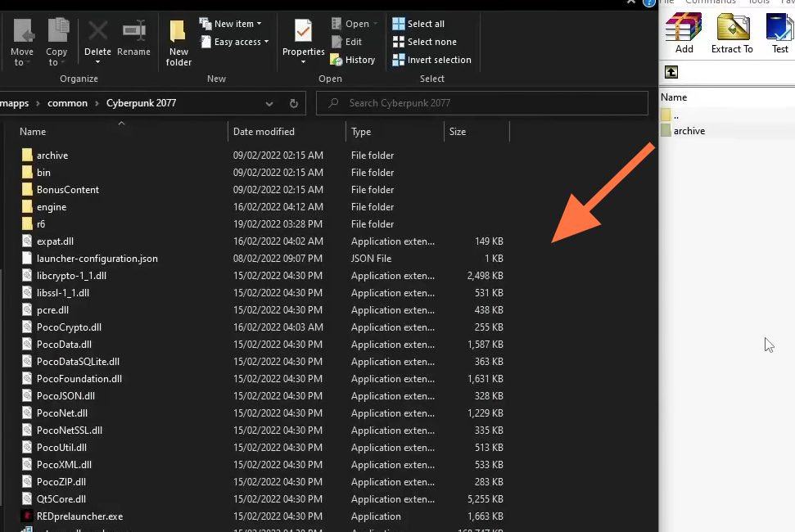Screen dimensions: 795x532
Task: Click Select none in ribbon
Action: 424,42
